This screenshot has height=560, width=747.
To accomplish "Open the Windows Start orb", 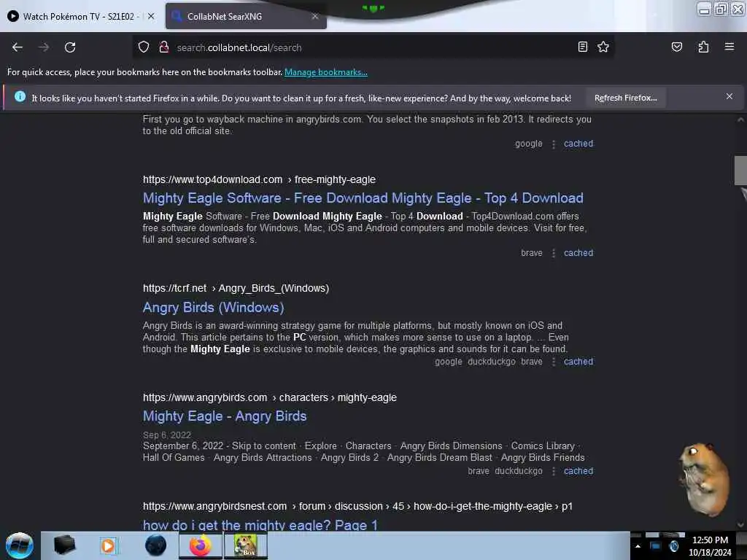I will point(20,545).
